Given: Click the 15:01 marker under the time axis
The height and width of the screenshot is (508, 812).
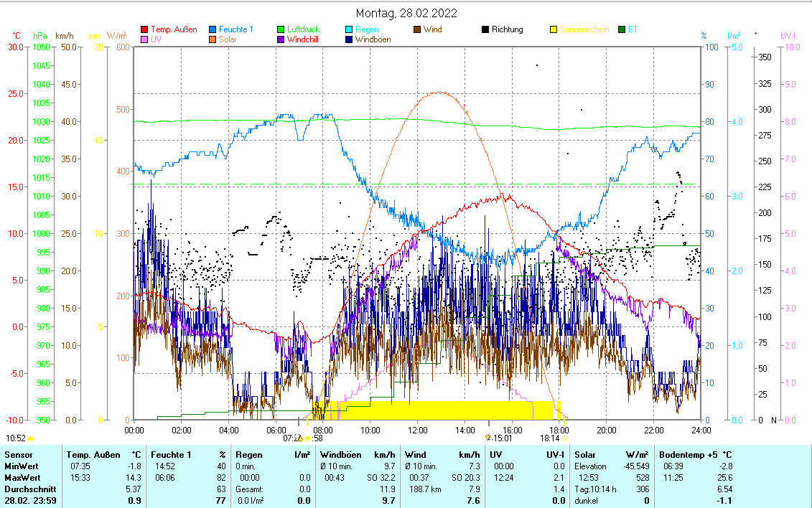Looking at the screenshot, I should [x=502, y=437].
